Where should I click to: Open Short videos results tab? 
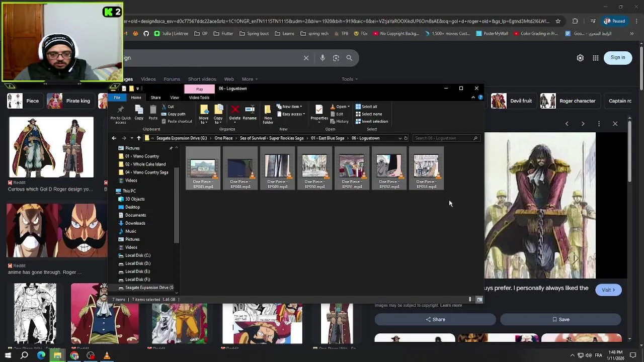click(202, 79)
